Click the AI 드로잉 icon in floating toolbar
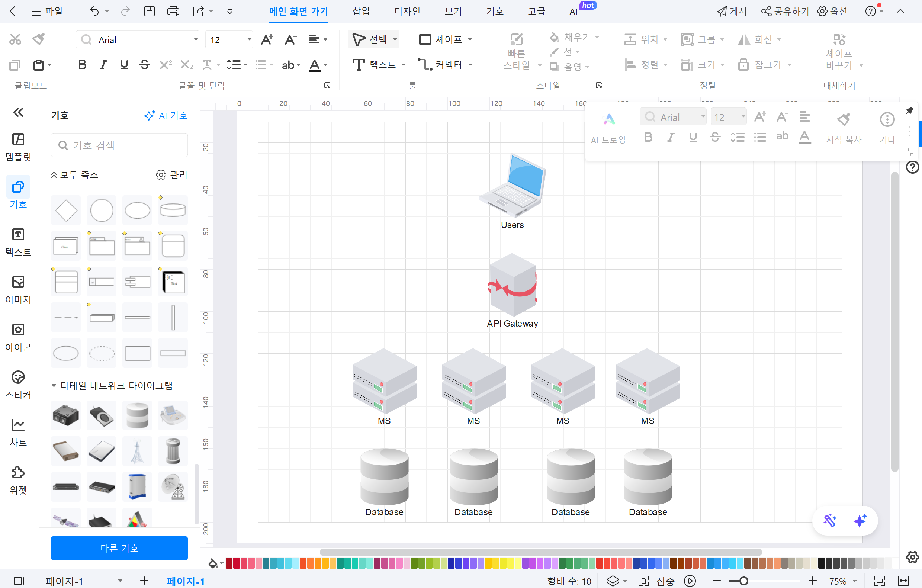 point(609,119)
